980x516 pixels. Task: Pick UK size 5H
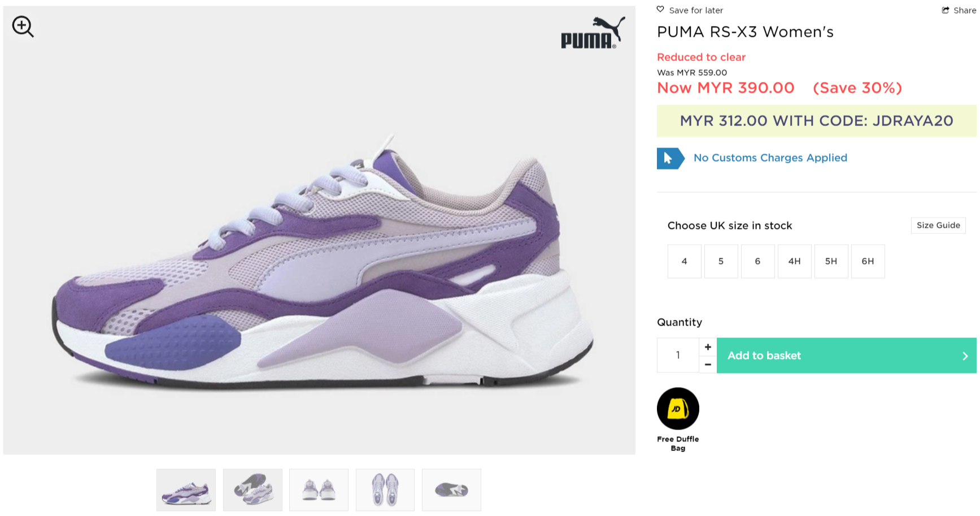[x=831, y=261]
